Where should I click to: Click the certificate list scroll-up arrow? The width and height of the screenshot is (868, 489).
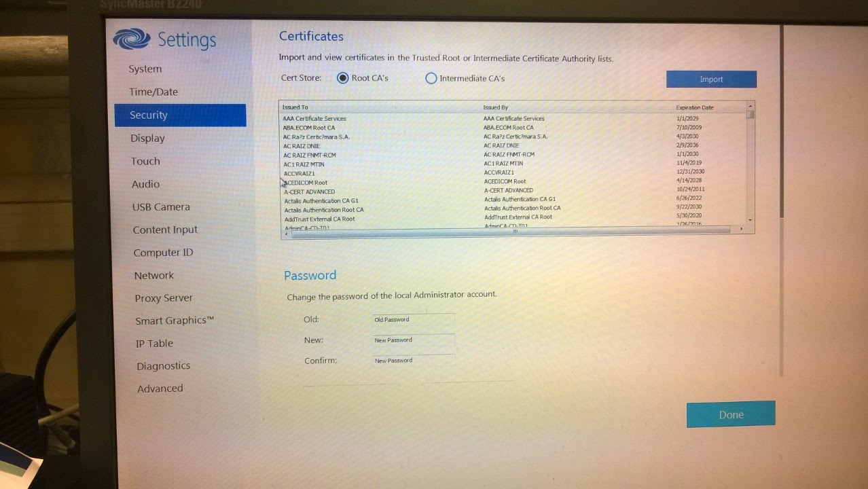tap(750, 107)
